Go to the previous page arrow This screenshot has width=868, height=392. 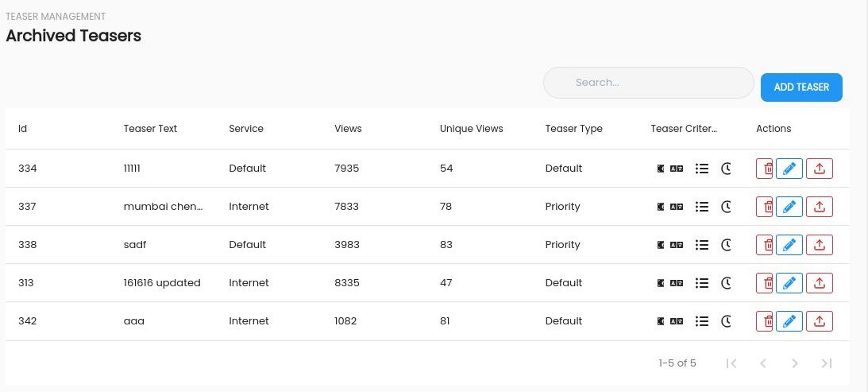[x=763, y=363]
